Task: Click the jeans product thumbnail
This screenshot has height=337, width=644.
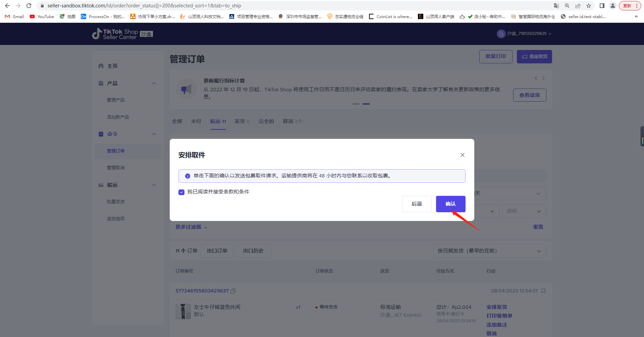Action: (183, 311)
